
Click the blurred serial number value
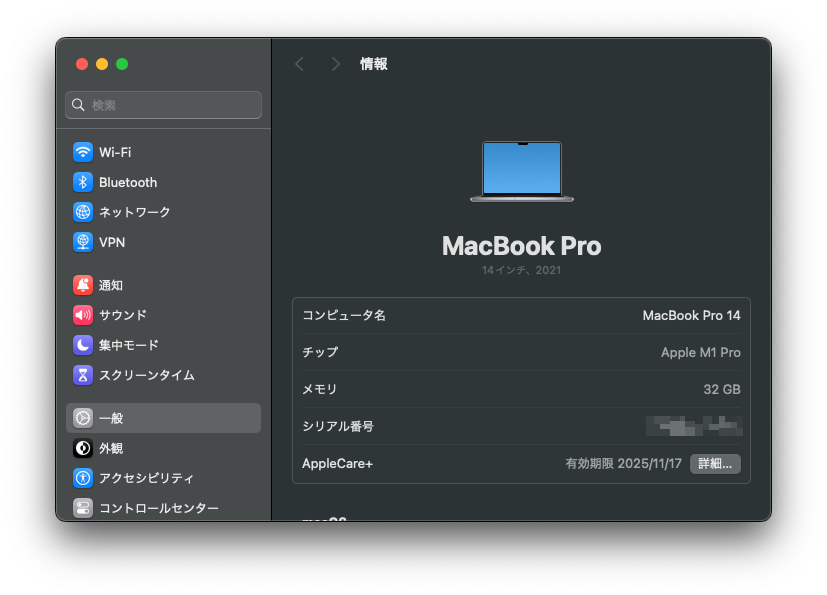[x=694, y=426]
